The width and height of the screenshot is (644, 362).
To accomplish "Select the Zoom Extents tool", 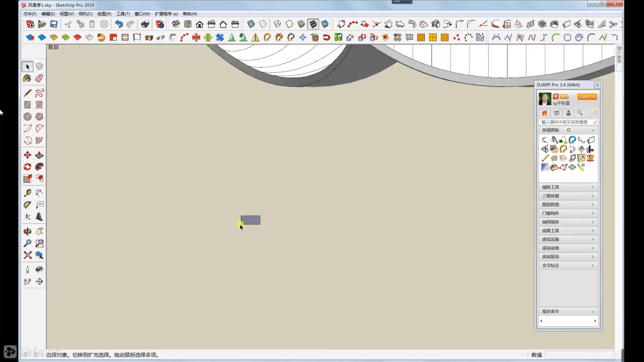I will pyautogui.click(x=28, y=255).
